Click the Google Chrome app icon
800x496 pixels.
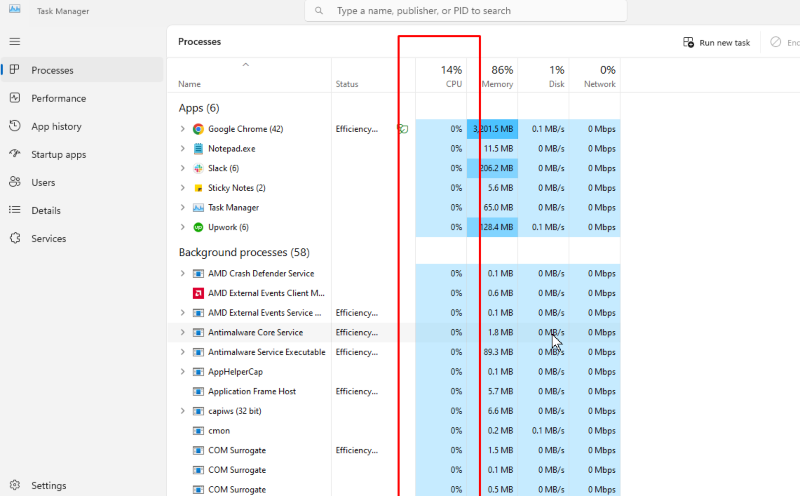198,129
